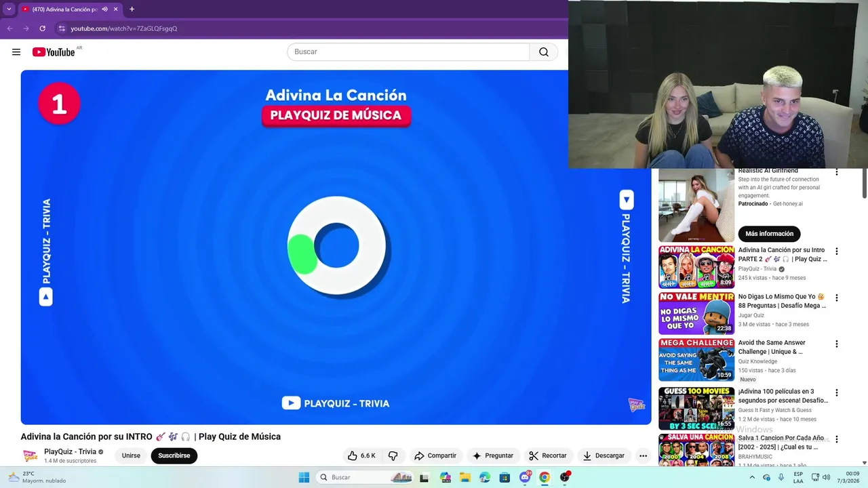Click the Compartir share button
The height and width of the screenshot is (488, 868).
(x=435, y=455)
